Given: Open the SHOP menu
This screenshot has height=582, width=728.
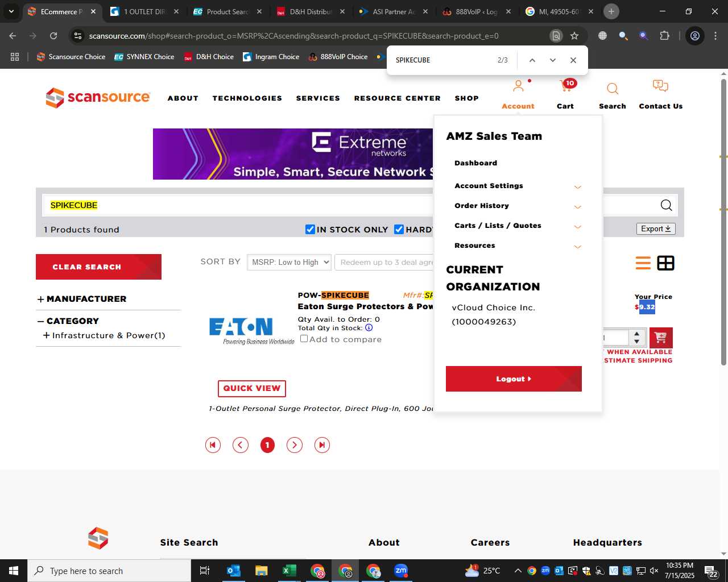Looking at the screenshot, I should [467, 98].
